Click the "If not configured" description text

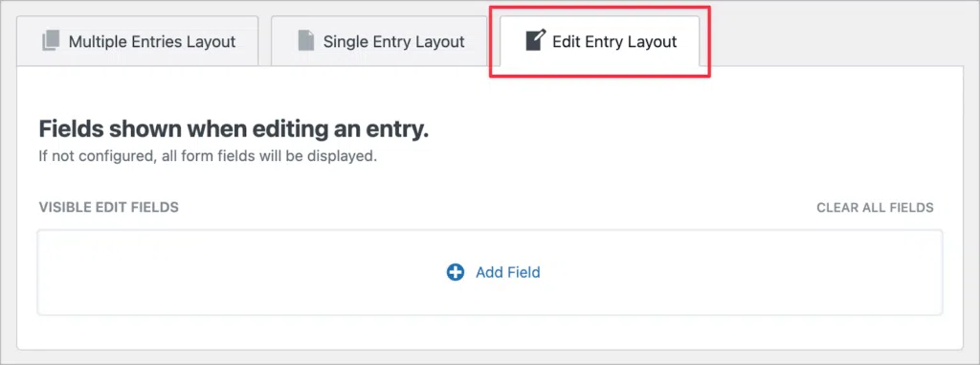pyautogui.click(x=208, y=156)
